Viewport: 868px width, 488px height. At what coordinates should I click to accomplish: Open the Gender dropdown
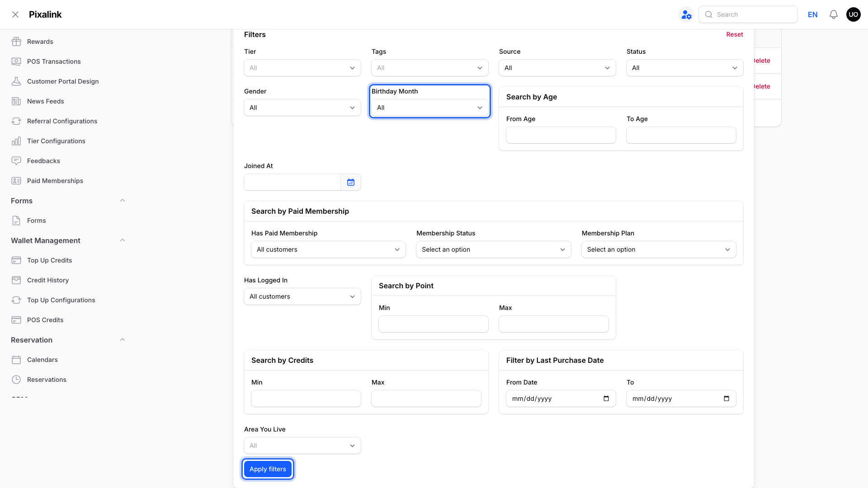coord(302,108)
